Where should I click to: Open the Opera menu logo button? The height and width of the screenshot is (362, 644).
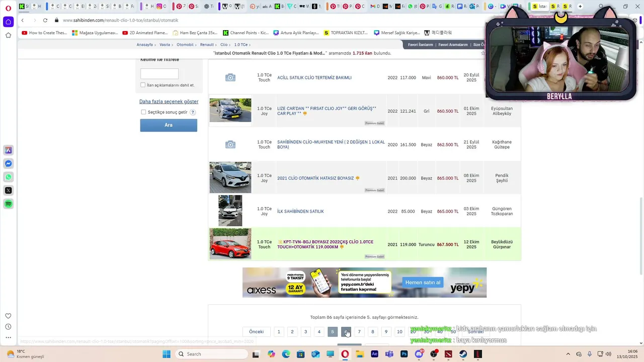click(x=8, y=8)
